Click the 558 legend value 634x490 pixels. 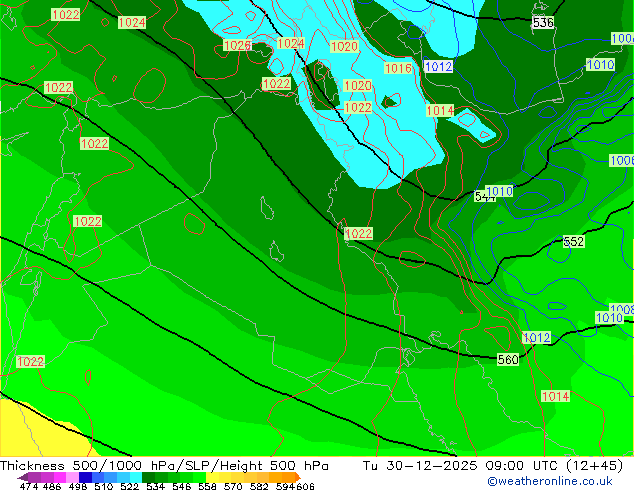(207, 486)
